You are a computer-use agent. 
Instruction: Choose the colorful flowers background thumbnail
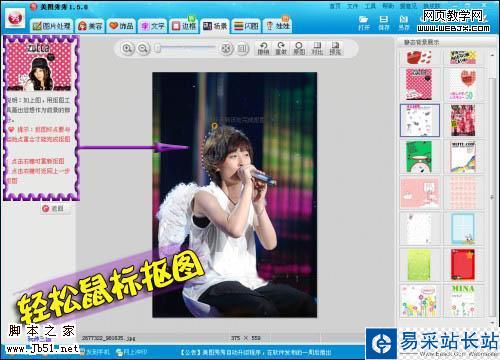(419, 301)
